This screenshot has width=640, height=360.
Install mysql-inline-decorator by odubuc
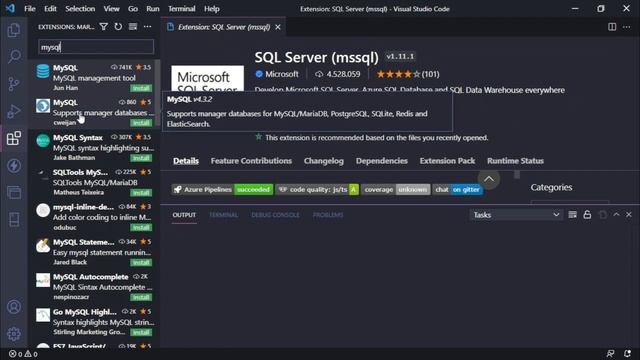[141, 227]
